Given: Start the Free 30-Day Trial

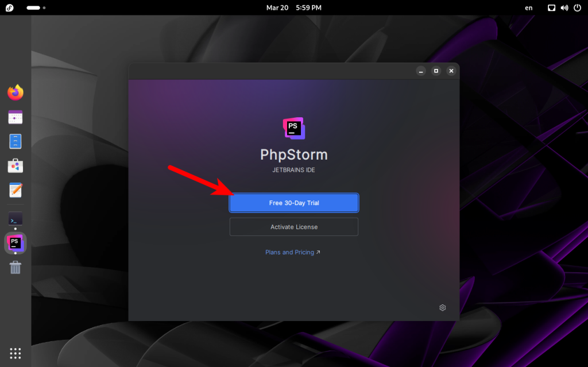Looking at the screenshot, I should coord(294,203).
